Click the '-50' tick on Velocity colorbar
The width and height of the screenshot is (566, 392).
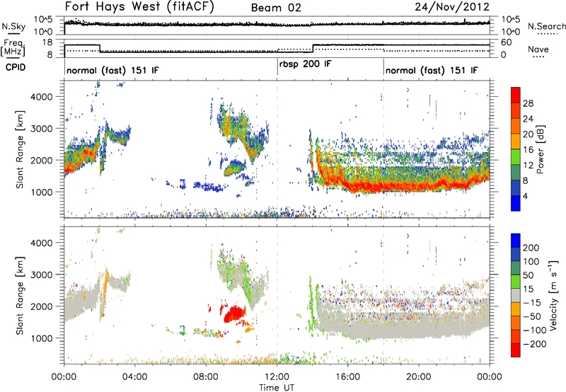click(532, 316)
